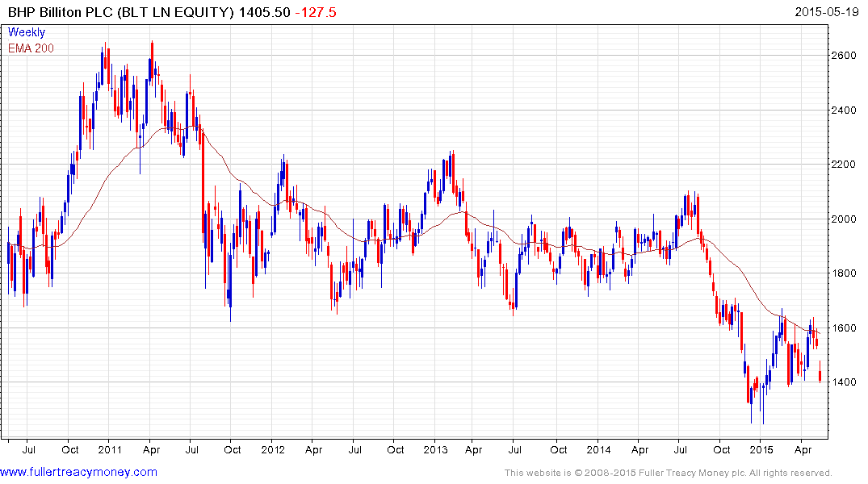Click the 2400 price axis label
The width and height of the screenshot is (868, 484).
(x=845, y=110)
